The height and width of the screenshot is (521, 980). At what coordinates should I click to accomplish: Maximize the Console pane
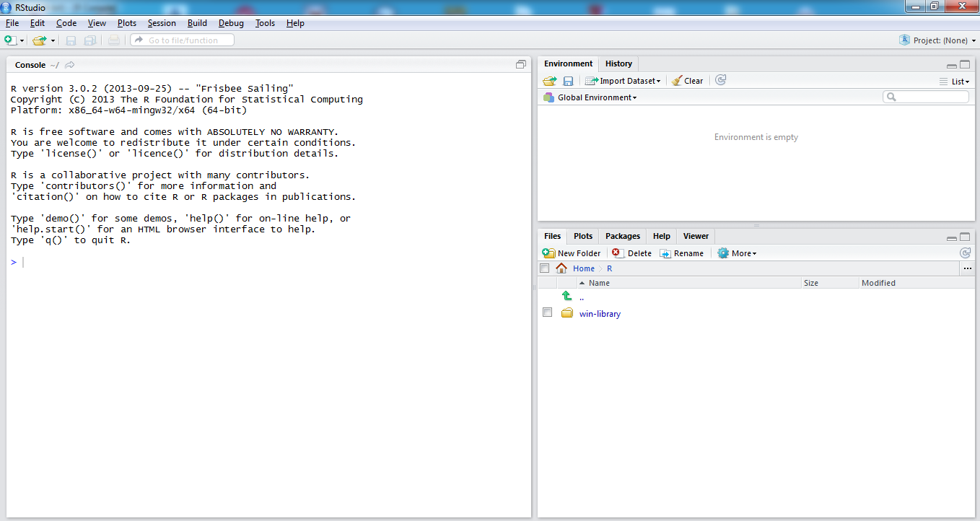tap(521, 64)
